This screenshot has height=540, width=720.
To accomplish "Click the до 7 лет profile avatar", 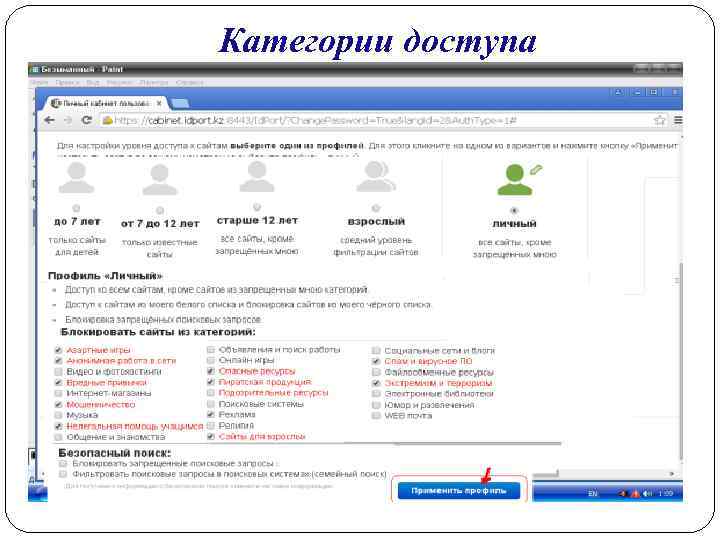I will (x=76, y=178).
